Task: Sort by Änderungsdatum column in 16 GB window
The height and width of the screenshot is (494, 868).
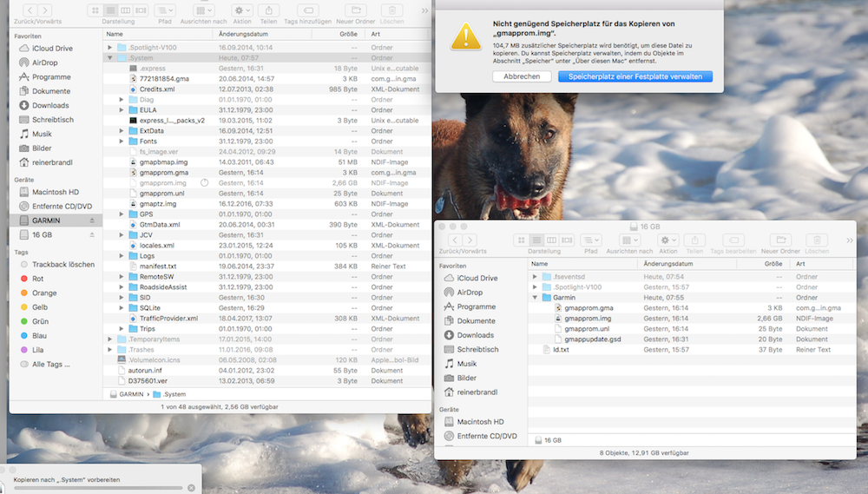Action: tap(687, 264)
